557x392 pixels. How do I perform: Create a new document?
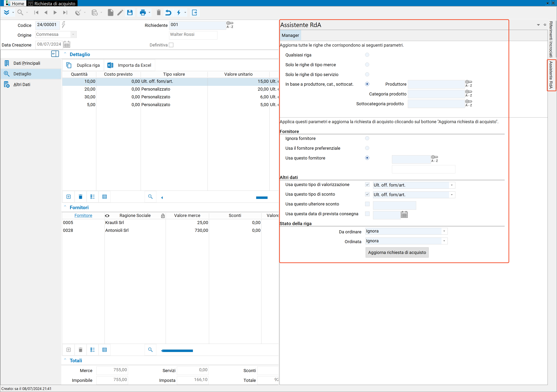pyautogui.click(x=110, y=13)
